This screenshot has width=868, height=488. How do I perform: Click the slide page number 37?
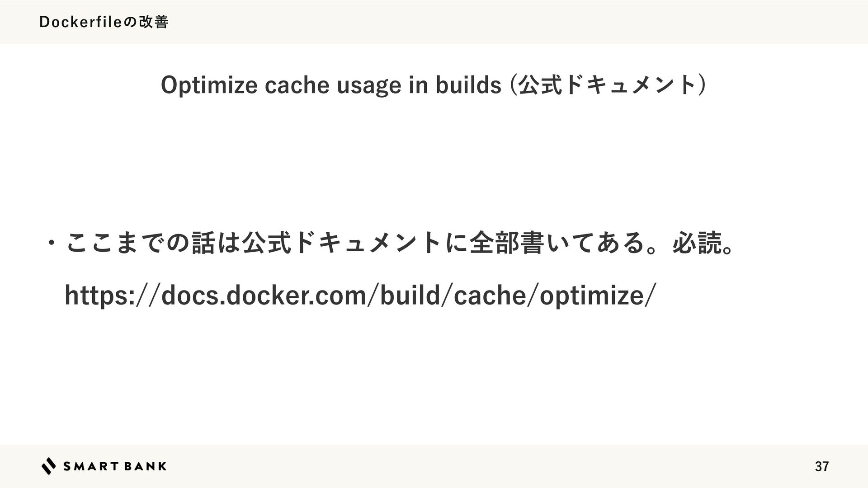pyautogui.click(x=821, y=467)
